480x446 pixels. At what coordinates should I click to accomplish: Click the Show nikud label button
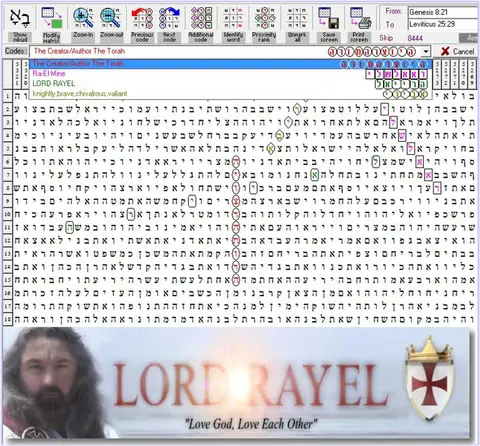[x=20, y=37]
